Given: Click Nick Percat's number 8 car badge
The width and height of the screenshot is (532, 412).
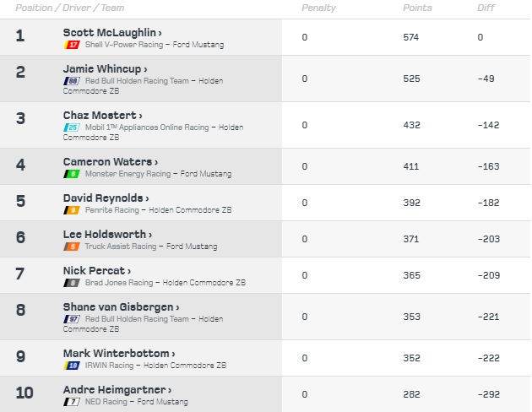Looking at the screenshot, I should pos(72,283).
